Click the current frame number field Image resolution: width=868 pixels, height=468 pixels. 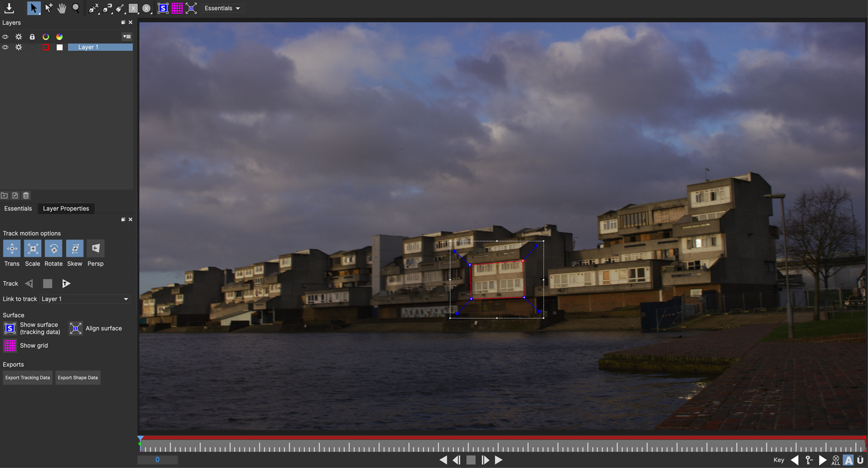tap(157, 460)
